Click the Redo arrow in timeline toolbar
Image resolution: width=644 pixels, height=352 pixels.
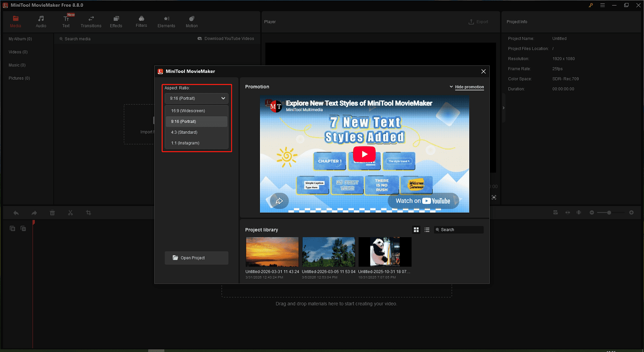click(34, 213)
